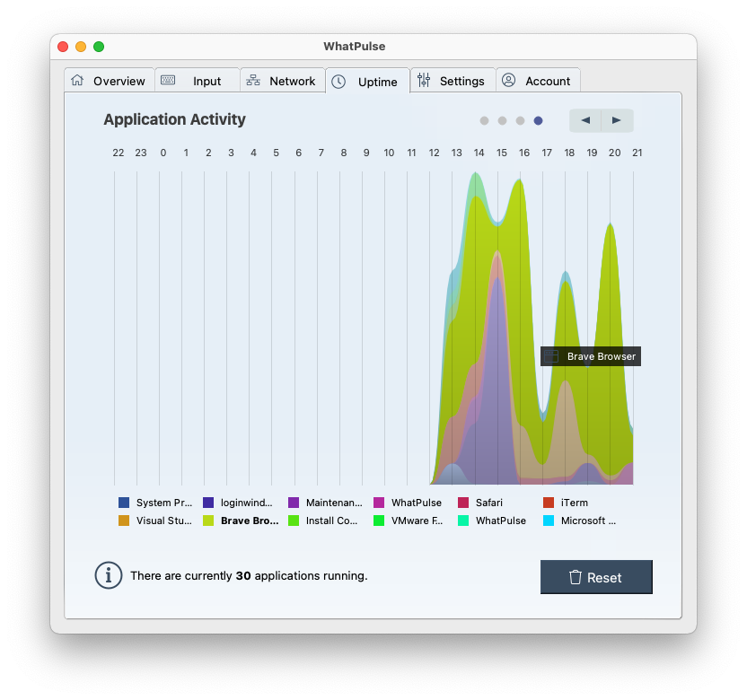
Task: Click the System Pr... blue color swatch
Action: pos(125,503)
